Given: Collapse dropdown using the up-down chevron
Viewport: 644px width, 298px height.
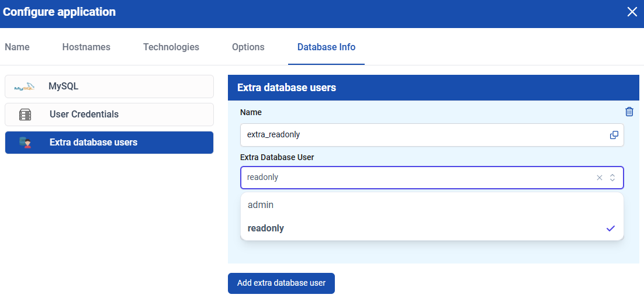Looking at the screenshot, I should 612,178.
